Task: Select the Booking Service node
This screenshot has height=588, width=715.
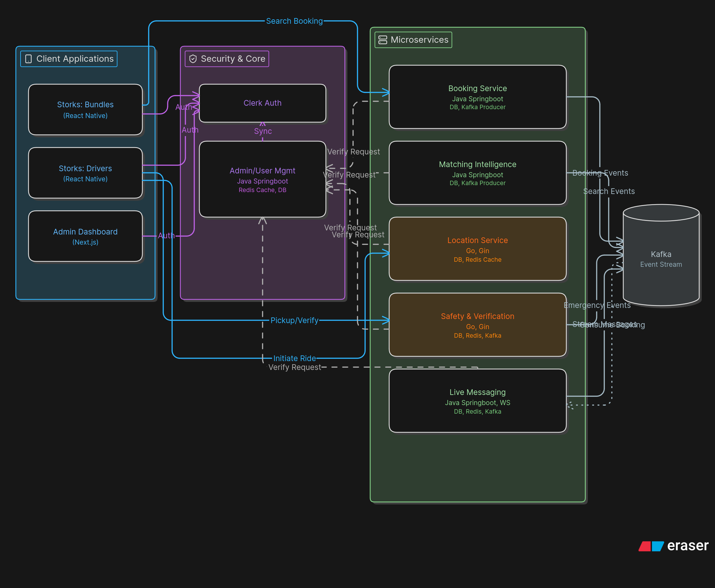Action: (478, 97)
